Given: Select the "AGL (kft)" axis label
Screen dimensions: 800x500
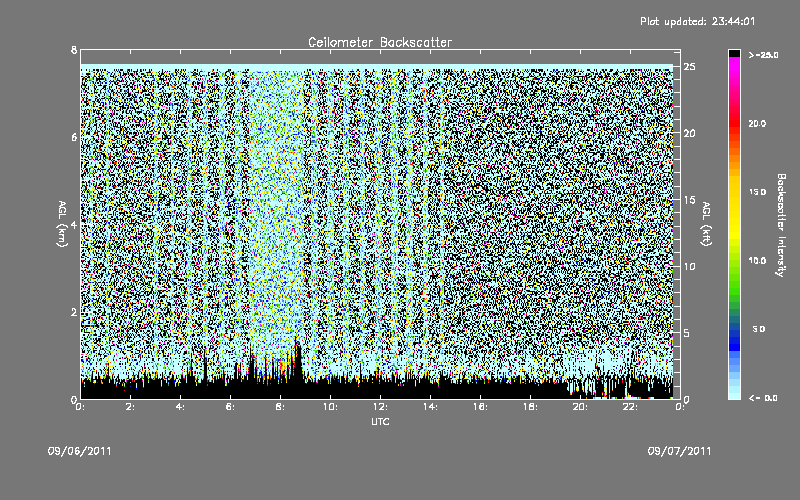Looking at the screenshot, I should coord(706,224).
